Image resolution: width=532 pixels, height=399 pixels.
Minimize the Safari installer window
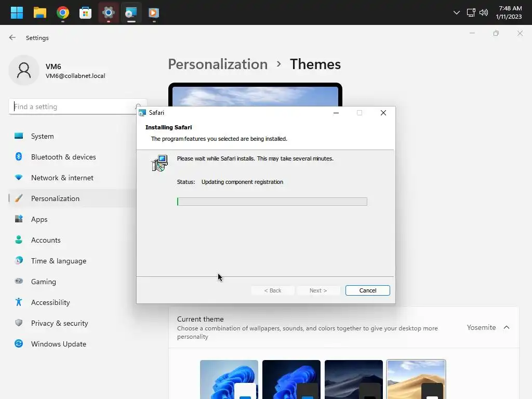tap(336, 113)
